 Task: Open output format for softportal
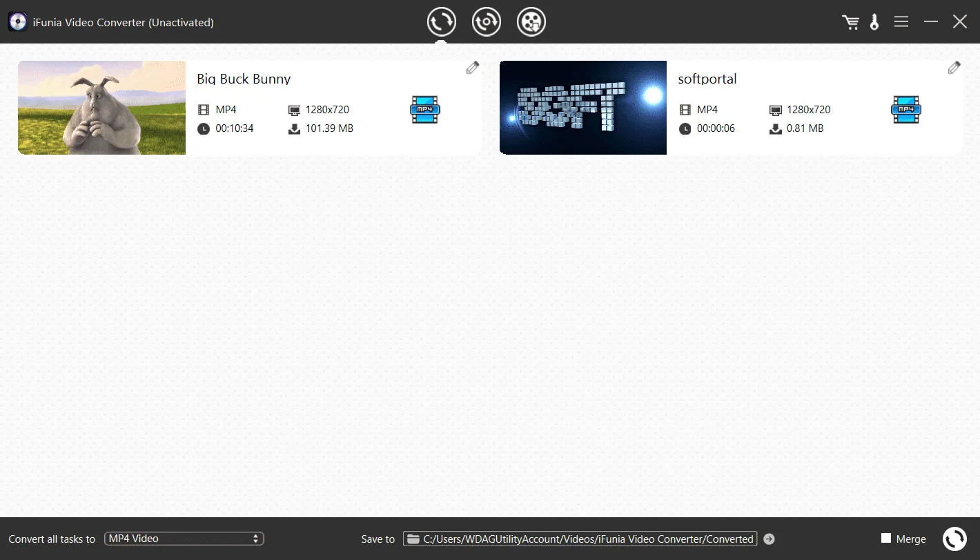click(907, 110)
